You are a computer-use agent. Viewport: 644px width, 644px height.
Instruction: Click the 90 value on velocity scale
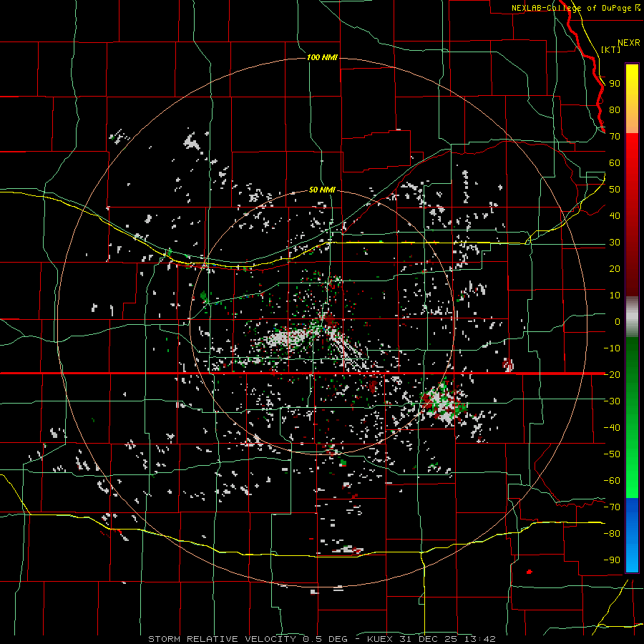tap(615, 84)
